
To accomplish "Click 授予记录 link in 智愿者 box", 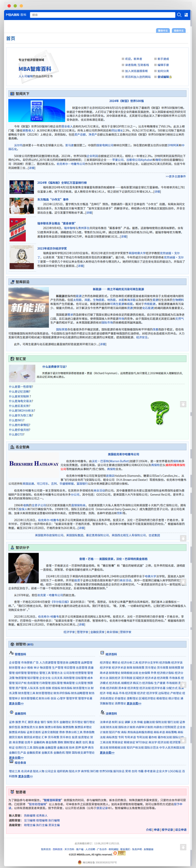I will coord(167,830).
